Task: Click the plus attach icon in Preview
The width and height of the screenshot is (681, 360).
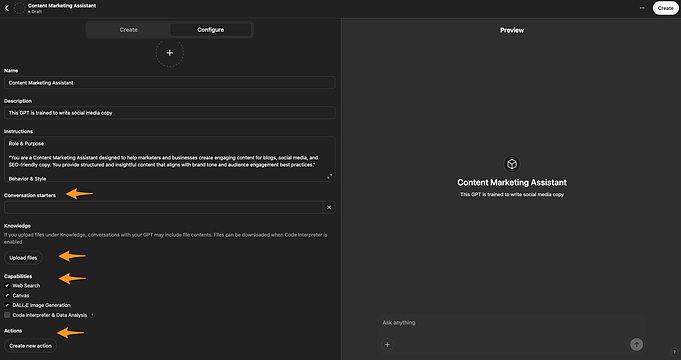Action: click(x=387, y=344)
